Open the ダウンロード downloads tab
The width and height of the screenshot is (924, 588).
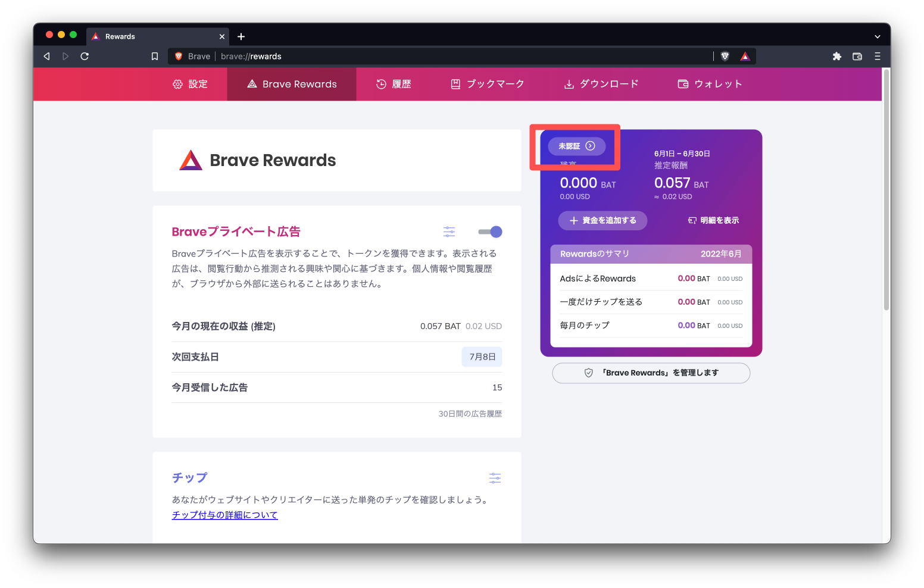point(601,85)
